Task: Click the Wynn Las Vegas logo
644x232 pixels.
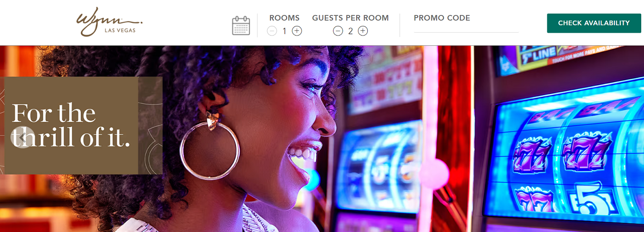Action: click(109, 22)
